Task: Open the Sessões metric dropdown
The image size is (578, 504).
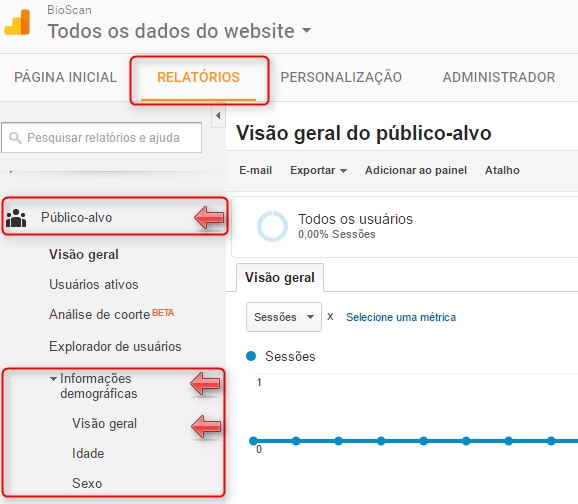Action: click(284, 317)
